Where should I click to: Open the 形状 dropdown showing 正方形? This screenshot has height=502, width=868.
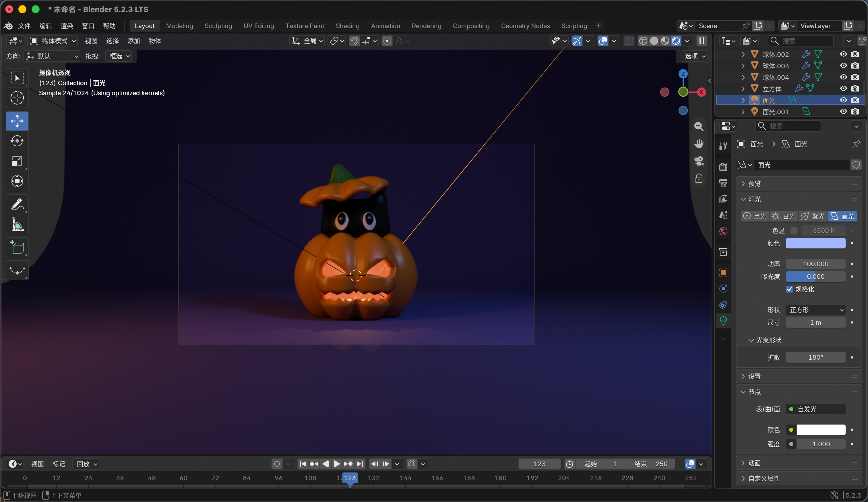[816, 310]
